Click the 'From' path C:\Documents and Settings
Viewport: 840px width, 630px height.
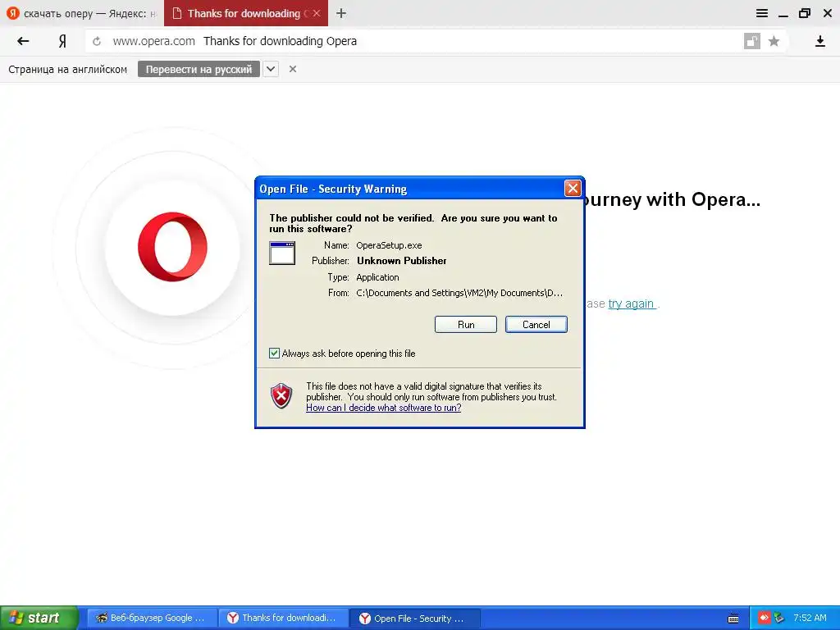(459, 293)
